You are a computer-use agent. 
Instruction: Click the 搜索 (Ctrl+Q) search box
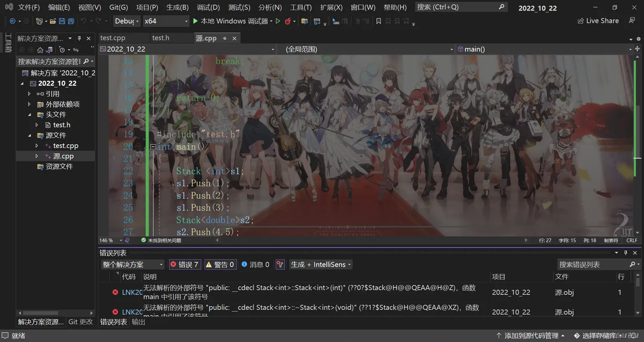coord(461,7)
